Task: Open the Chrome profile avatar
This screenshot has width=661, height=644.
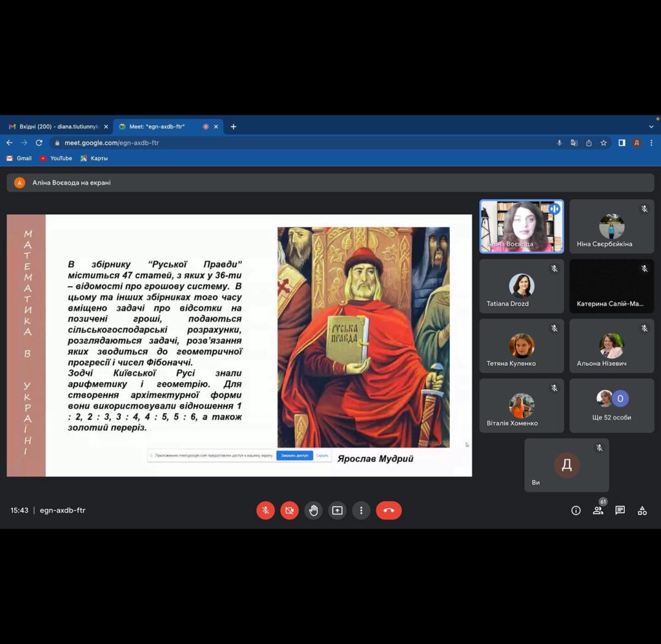Action: click(636, 143)
